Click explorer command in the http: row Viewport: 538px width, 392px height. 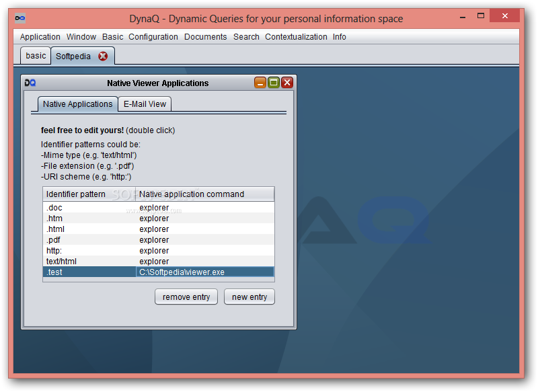click(205, 250)
